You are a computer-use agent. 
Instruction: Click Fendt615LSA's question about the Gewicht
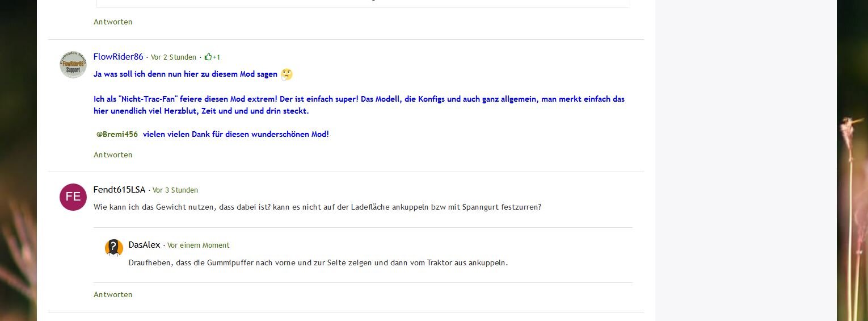tap(317, 207)
